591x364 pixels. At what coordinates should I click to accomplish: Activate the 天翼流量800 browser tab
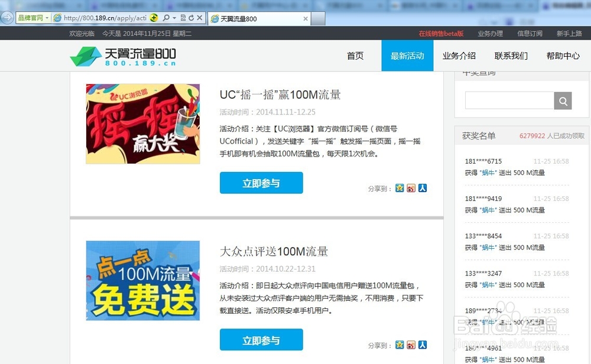coord(248,18)
